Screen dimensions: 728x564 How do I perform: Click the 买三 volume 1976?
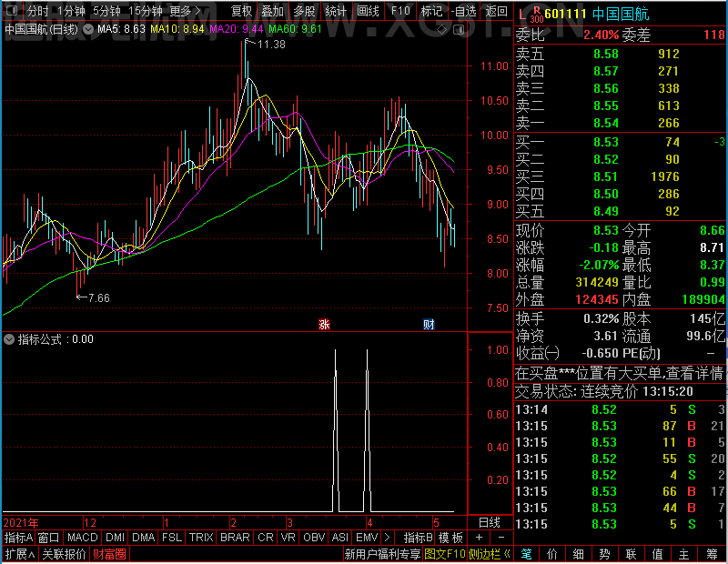pos(665,176)
